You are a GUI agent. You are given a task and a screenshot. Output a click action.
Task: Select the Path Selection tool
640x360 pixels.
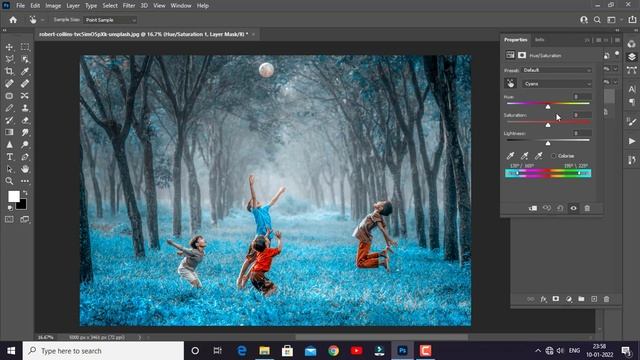point(9,169)
